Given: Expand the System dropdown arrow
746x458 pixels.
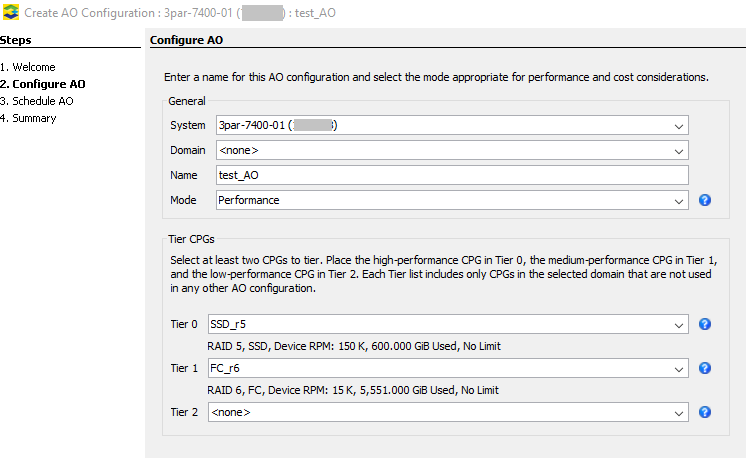Looking at the screenshot, I should point(678,126).
